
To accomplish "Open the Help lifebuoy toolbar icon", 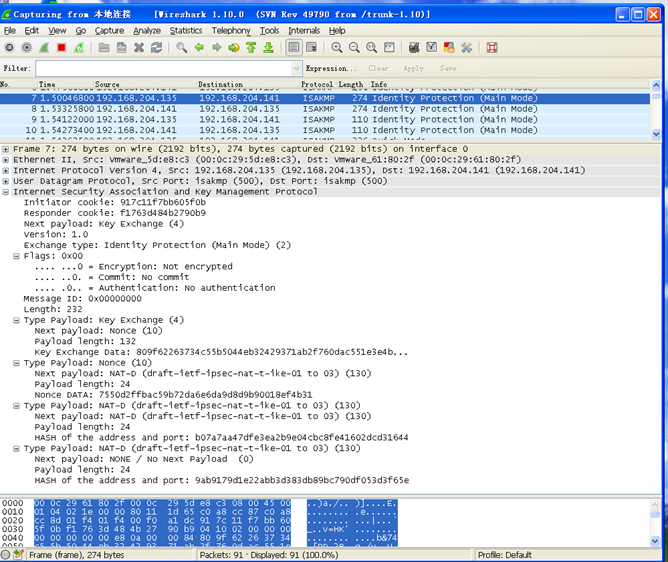I will [x=492, y=47].
